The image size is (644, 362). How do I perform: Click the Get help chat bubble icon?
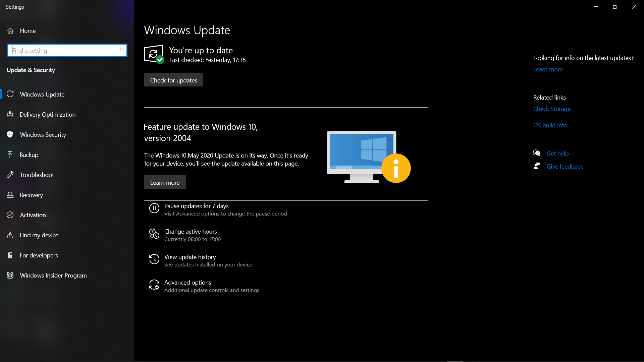pos(537,153)
